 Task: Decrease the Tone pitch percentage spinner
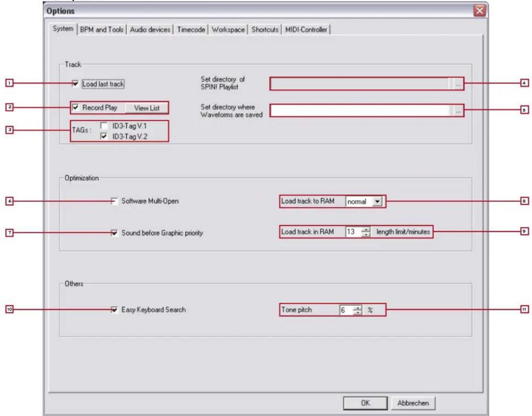(358, 312)
